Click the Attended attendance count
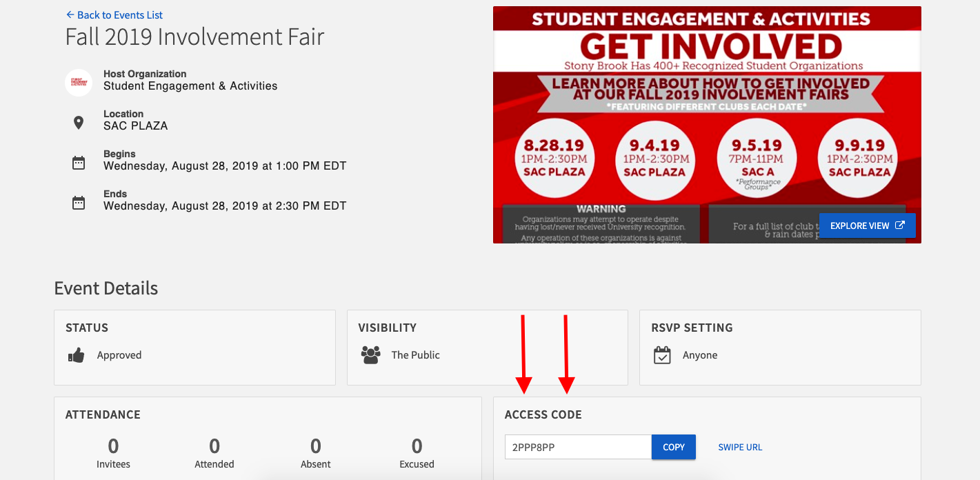Viewport: 980px width, 480px height. (x=214, y=446)
